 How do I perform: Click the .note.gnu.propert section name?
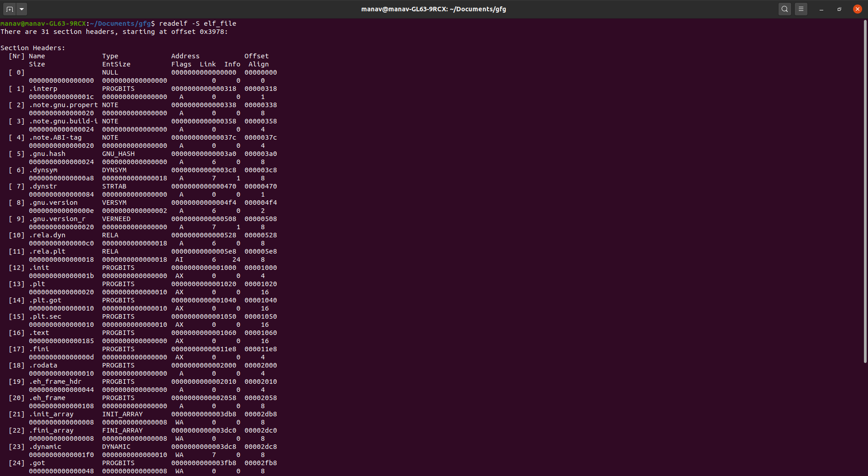(63, 105)
